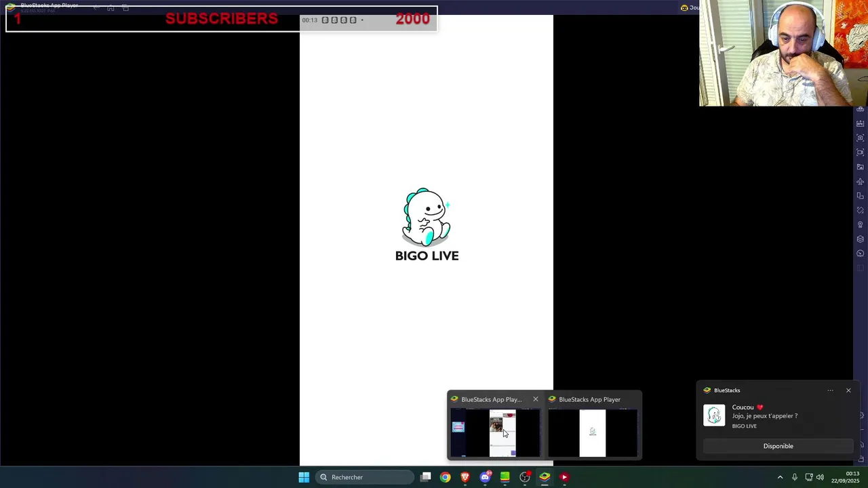Open network settings from the system tray
Image resolution: width=868 pixels, height=488 pixels.
809,477
